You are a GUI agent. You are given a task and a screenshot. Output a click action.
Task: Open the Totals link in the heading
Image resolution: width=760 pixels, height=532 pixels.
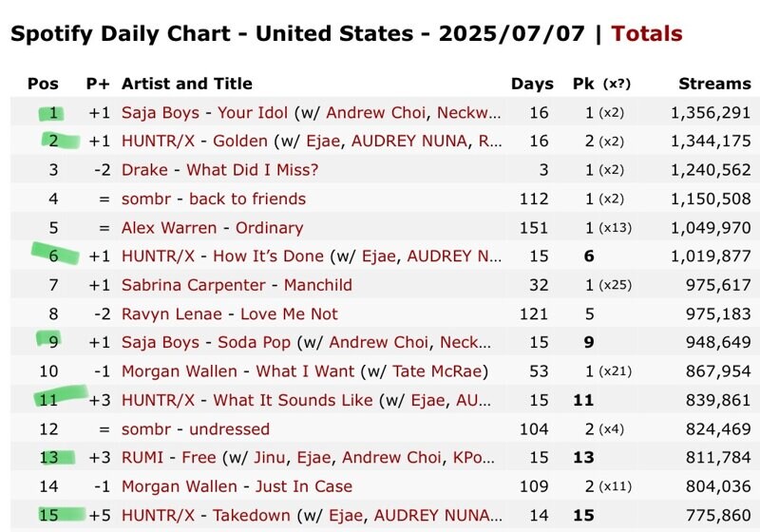click(647, 33)
